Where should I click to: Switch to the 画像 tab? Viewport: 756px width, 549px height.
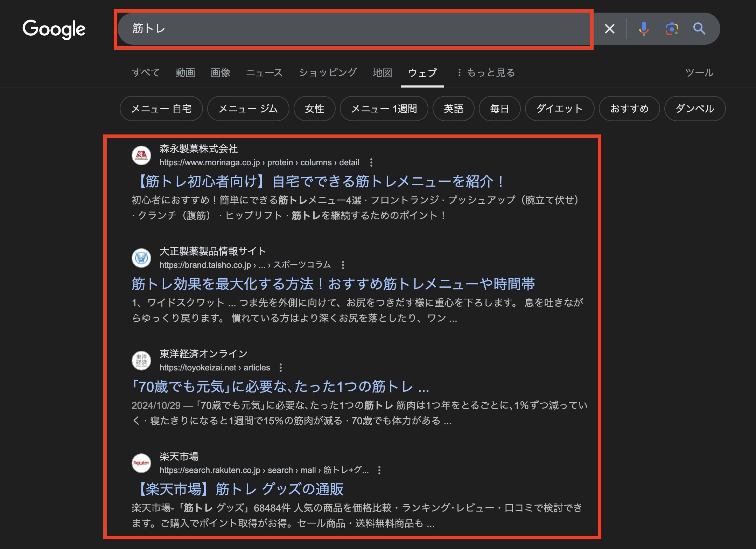pos(220,72)
